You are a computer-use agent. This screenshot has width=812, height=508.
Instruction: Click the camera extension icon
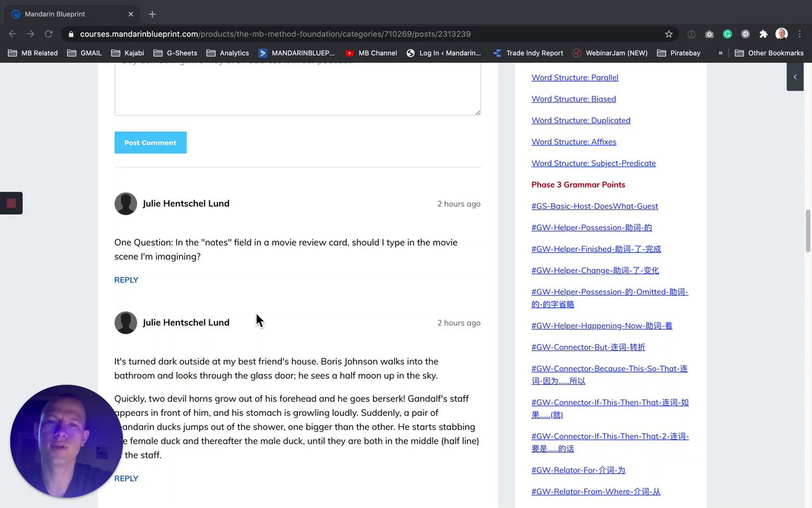[709, 34]
